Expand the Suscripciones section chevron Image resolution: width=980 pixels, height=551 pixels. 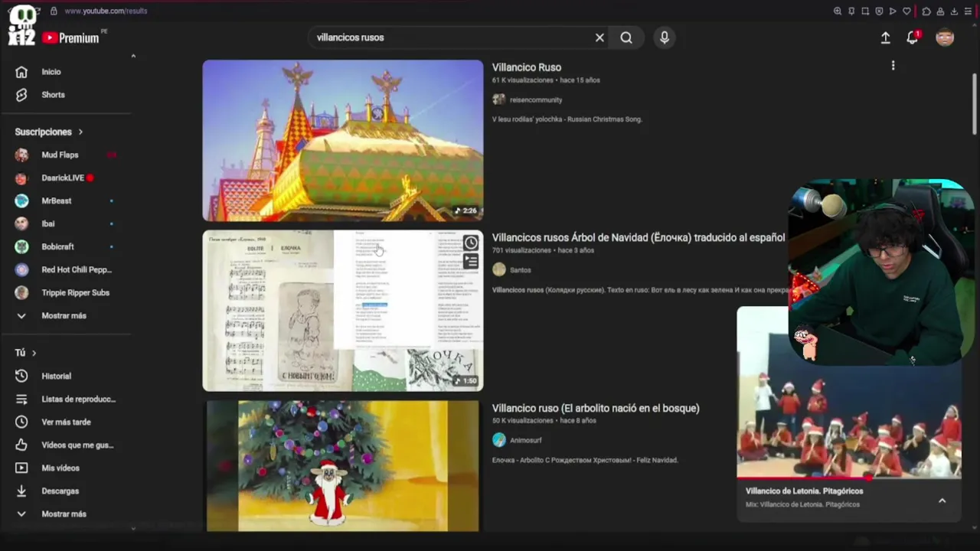(80, 132)
